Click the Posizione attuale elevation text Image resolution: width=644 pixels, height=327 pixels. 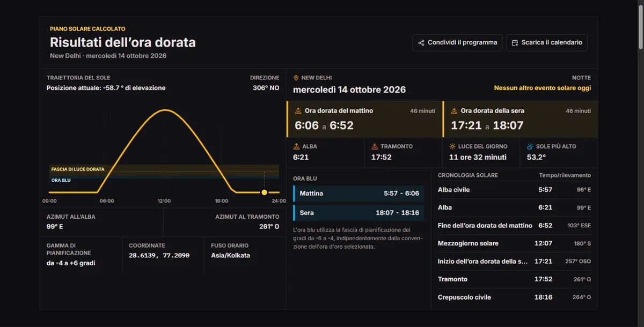point(106,88)
